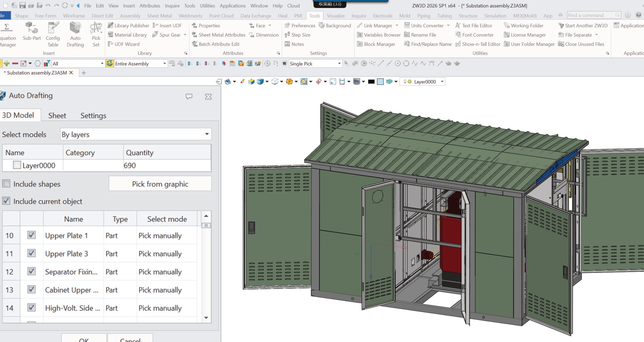
Task: Launch the License Manager
Action: pyautogui.click(x=525, y=35)
